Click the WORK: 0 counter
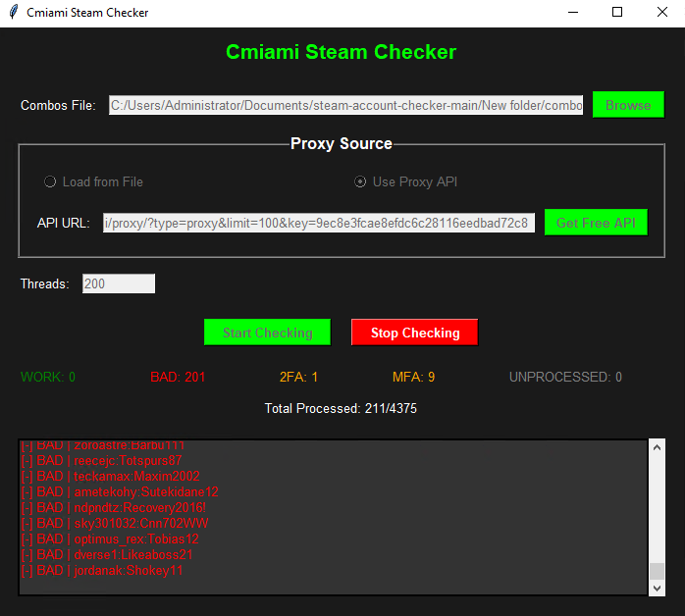 (x=48, y=377)
